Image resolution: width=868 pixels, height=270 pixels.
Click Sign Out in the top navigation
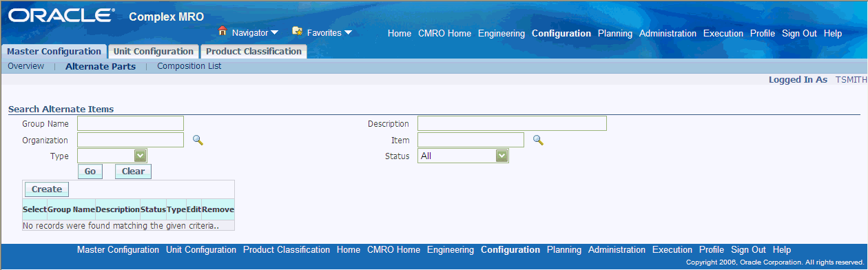coord(799,33)
